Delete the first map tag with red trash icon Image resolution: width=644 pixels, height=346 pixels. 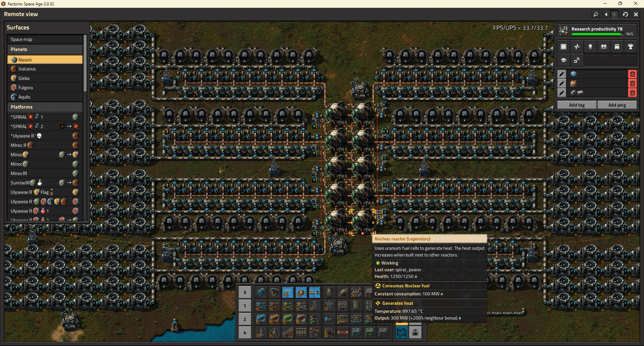632,73
